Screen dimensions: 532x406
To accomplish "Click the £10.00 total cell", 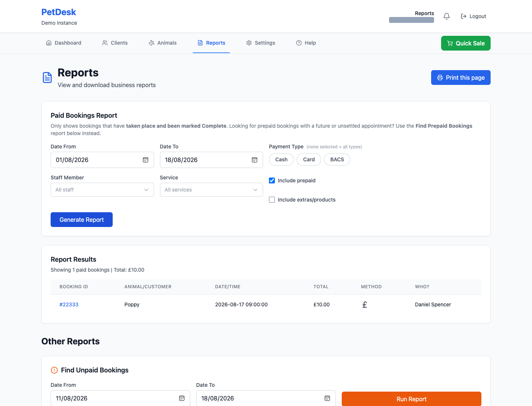I will [x=321, y=304].
